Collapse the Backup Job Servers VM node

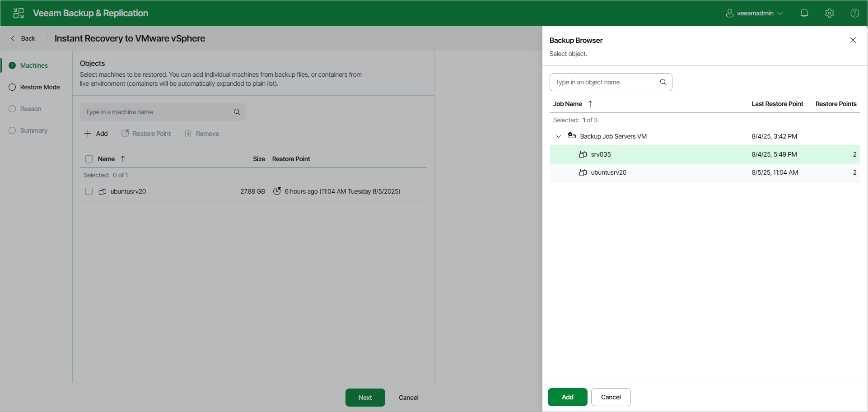click(559, 136)
